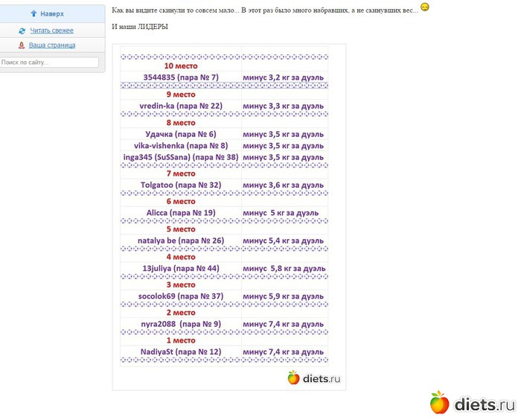Click the socolok69 (пара № 37) entry

(180, 296)
